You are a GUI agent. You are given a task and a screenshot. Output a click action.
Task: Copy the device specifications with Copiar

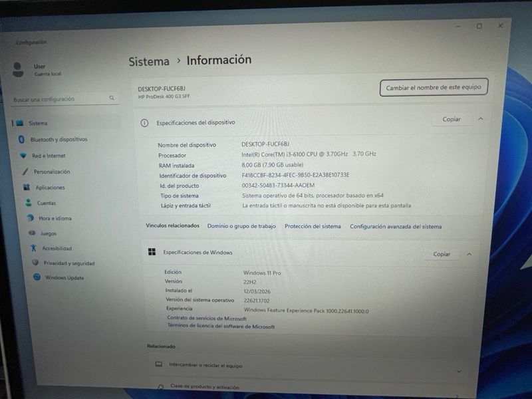click(452, 119)
